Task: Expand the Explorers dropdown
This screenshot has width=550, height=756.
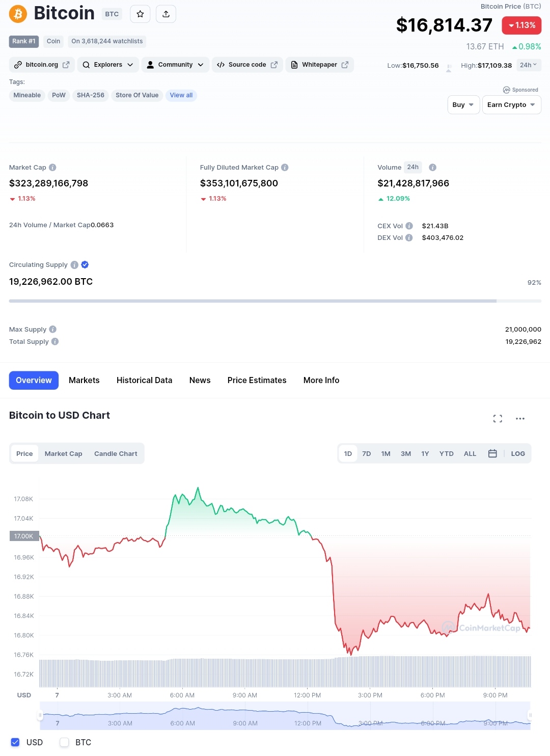Action: [108, 65]
